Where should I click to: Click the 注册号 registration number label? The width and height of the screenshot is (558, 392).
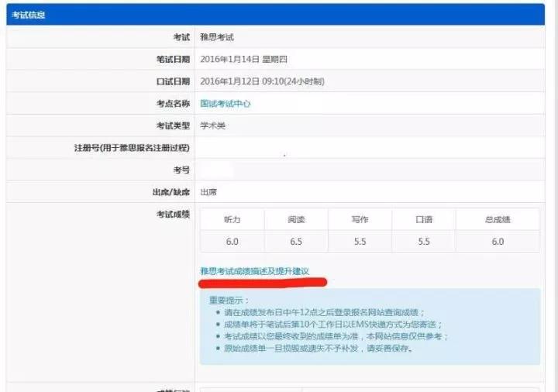(131, 148)
